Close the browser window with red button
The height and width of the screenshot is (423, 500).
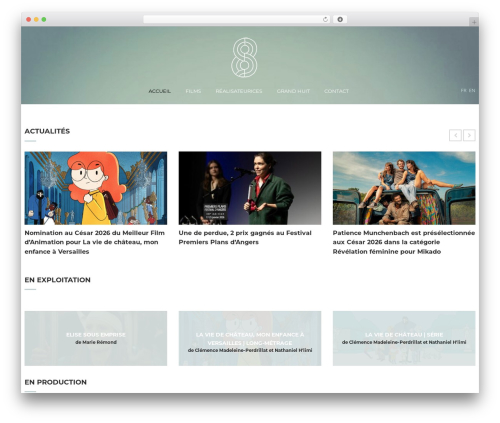[x=29, y=19]
